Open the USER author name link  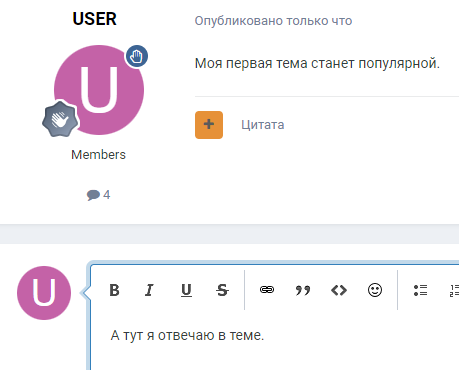click(x=95, y=19)
